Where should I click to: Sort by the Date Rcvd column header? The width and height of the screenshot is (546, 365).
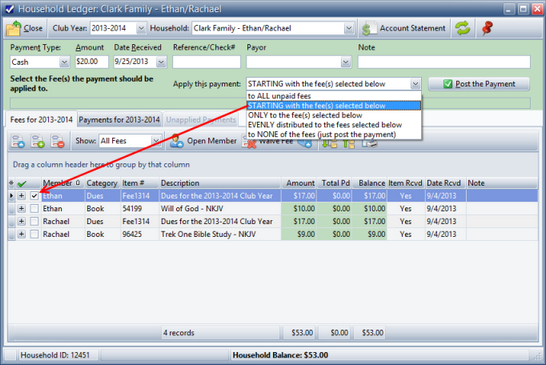coord(445,183)
